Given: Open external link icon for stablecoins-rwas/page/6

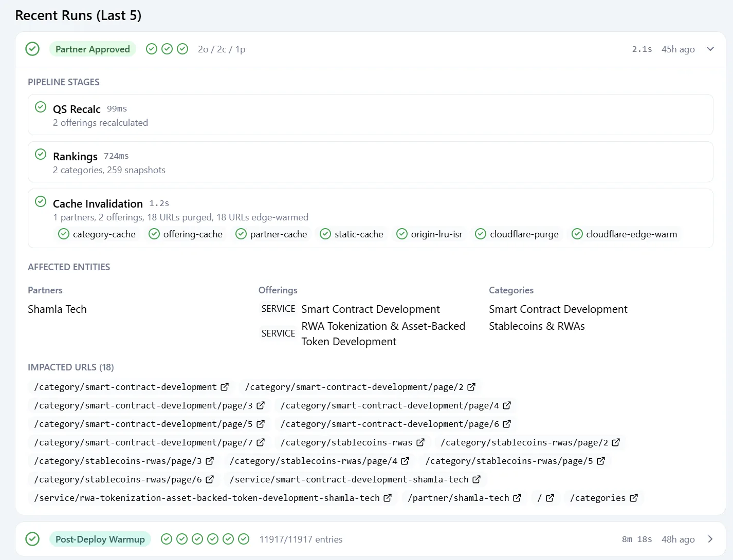Looking at the screenshot, I should pyautogui.click(x=210, y=479).
